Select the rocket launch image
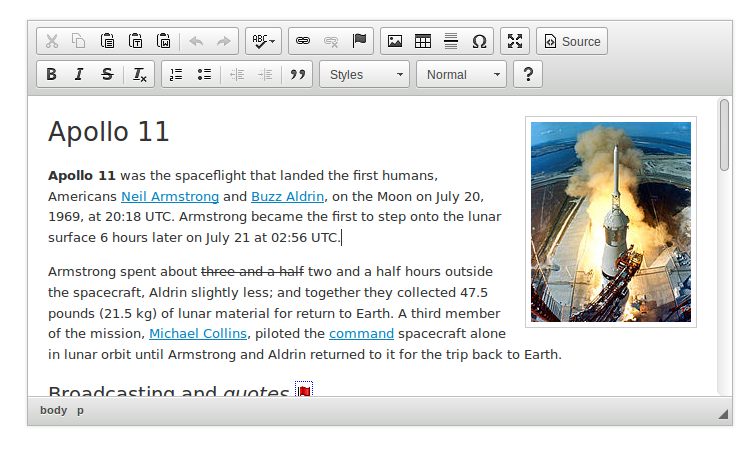This screenshot has height=449, width=754. coord(611,222)
